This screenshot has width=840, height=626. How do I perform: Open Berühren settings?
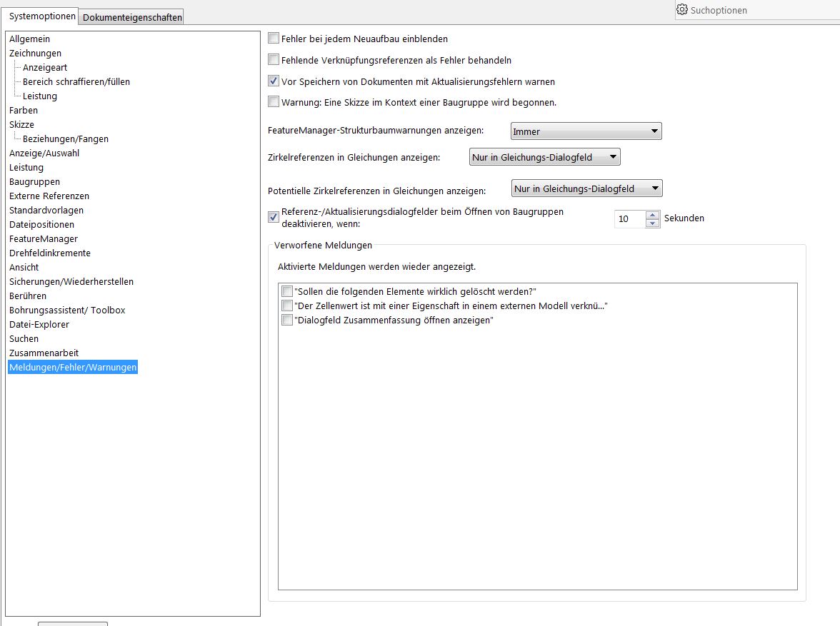tap(28, 296)
